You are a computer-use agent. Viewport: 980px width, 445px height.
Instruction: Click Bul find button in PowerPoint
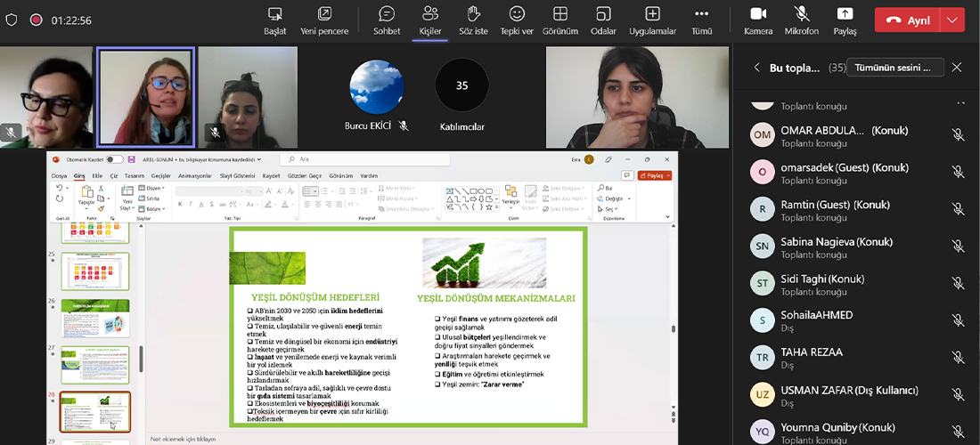click(x=605, y=188)
